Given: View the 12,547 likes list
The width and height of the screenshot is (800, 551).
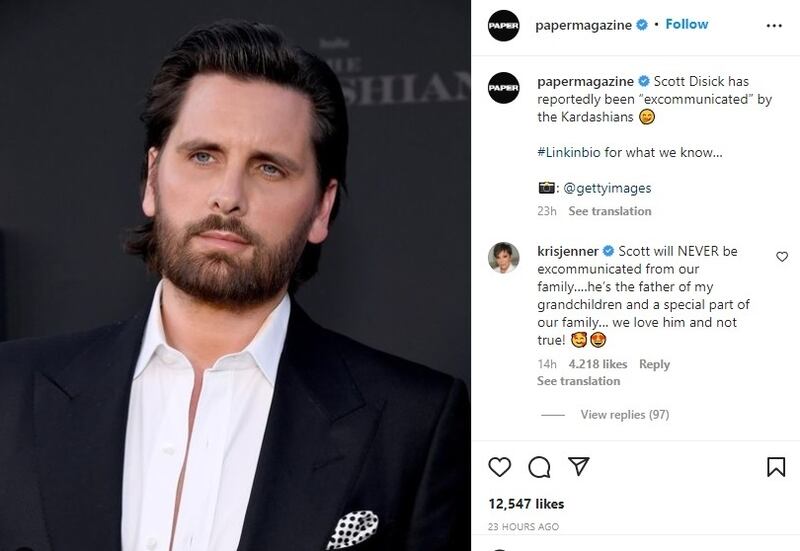Looking at the screenshot, I should (526, 504).
